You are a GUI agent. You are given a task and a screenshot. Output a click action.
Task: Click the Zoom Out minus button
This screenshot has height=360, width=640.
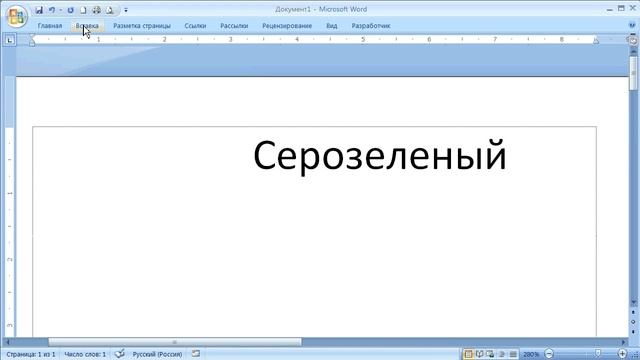coord(549,354)
